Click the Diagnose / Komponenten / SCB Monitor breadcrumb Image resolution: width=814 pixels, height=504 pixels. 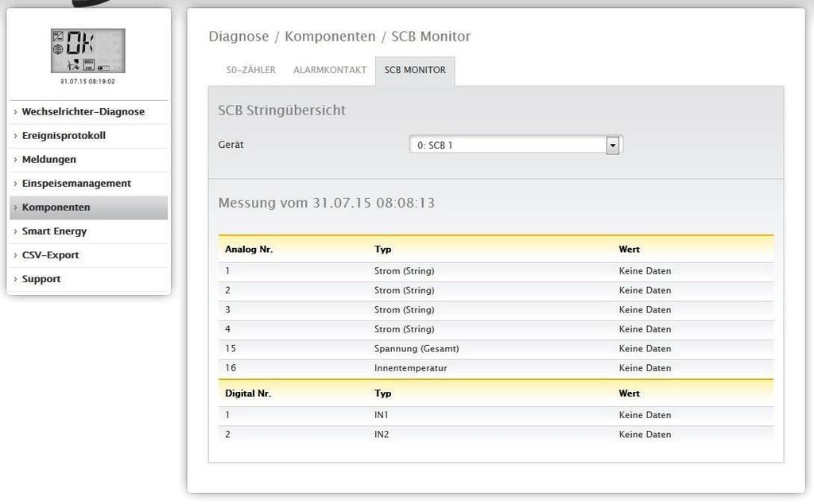coord(339,37)
